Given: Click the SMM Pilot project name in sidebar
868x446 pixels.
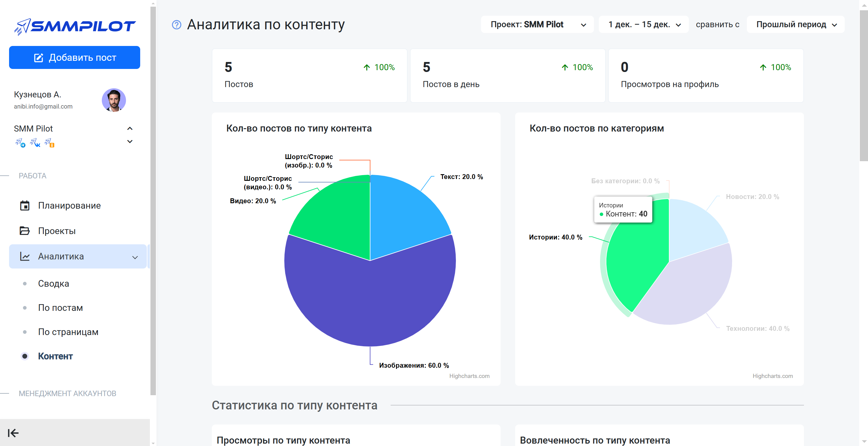Looking at the screenshot, I should pos(33,129).
